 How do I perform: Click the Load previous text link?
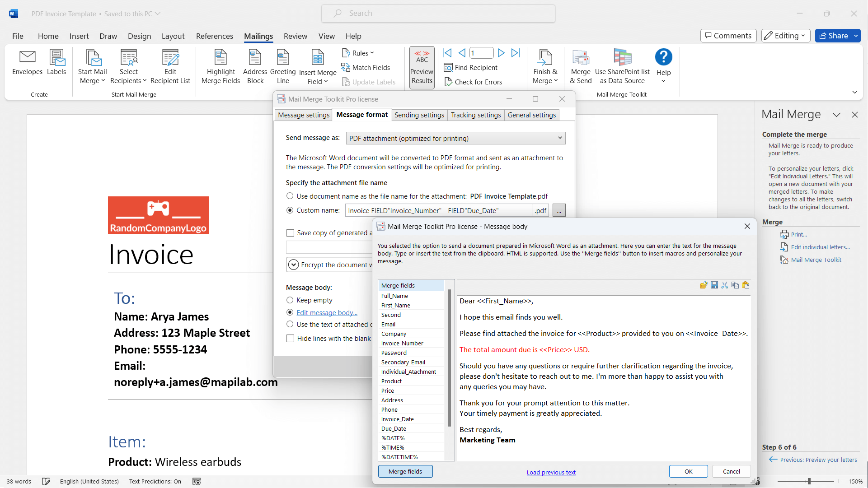551,472
